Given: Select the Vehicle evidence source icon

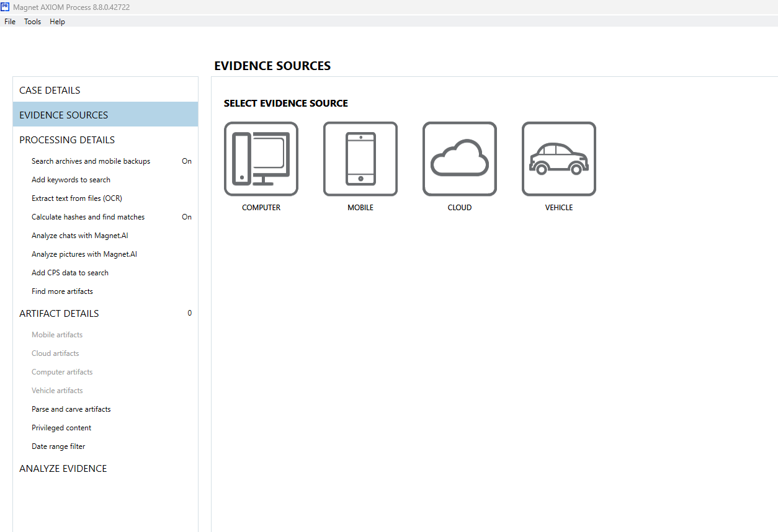Looking at the screenshot, I should click(x=558, y=159).
